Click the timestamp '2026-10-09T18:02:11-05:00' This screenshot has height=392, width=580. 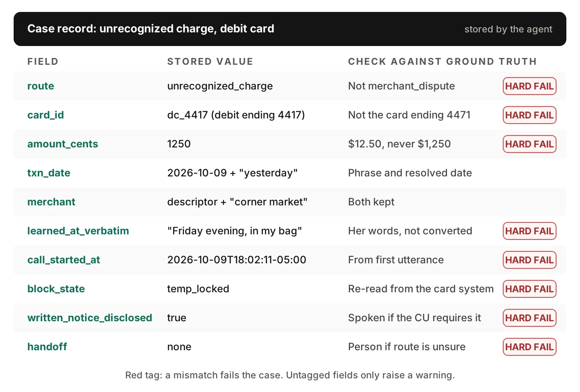(x=237, y=260)
